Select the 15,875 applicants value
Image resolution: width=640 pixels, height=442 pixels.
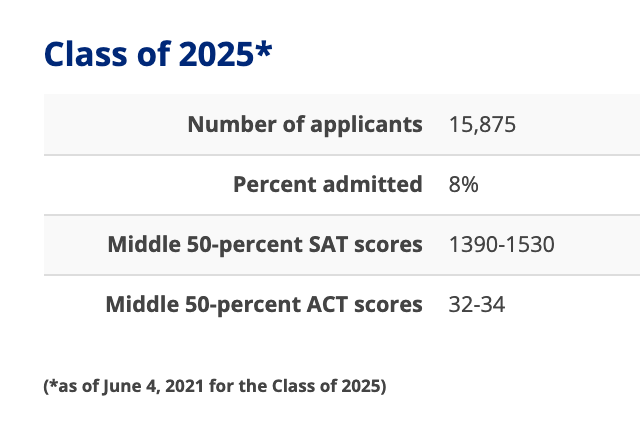pos(483,125)
